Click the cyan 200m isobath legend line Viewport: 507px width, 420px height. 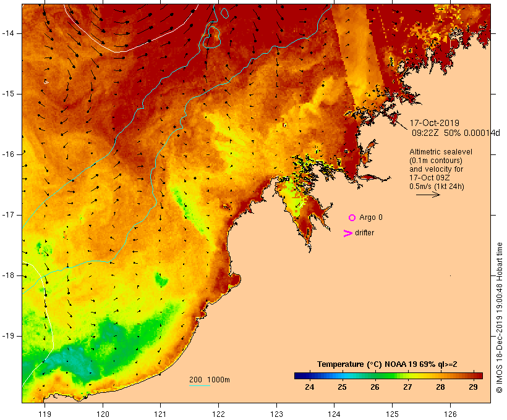(x=200, y=385)
